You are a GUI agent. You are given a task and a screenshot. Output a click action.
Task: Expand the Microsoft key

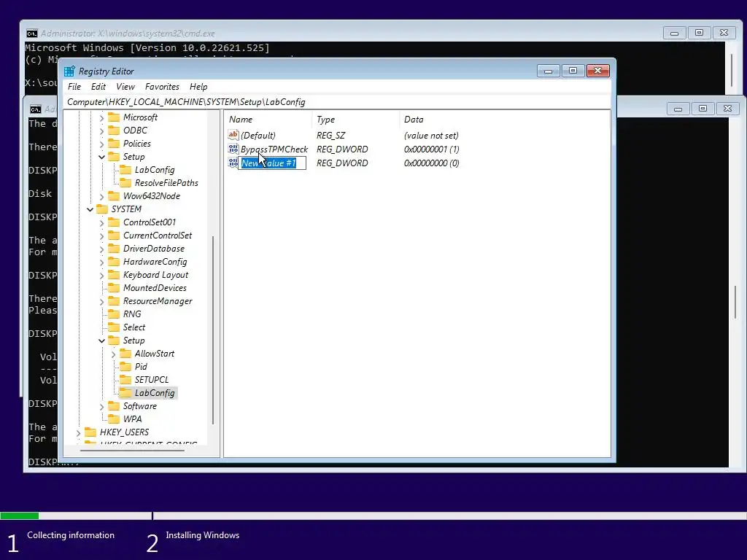tap(101, 117)
